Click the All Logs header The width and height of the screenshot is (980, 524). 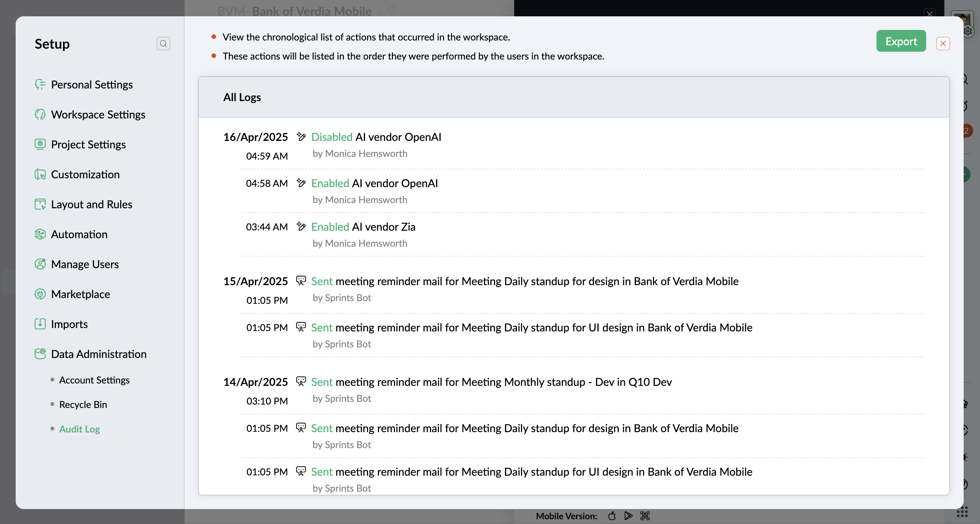[242, 97]
